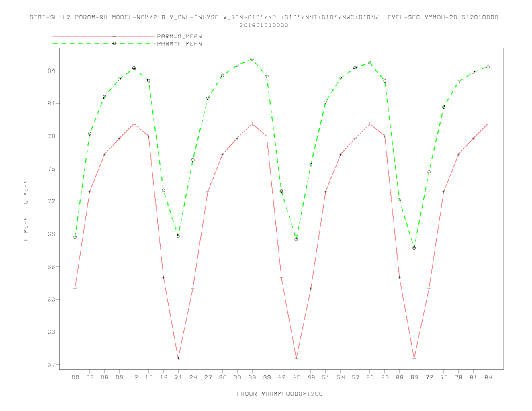Click the y-axis tick label 81
Viewport: 532px width, 411px height.
(x=51, y=103)
